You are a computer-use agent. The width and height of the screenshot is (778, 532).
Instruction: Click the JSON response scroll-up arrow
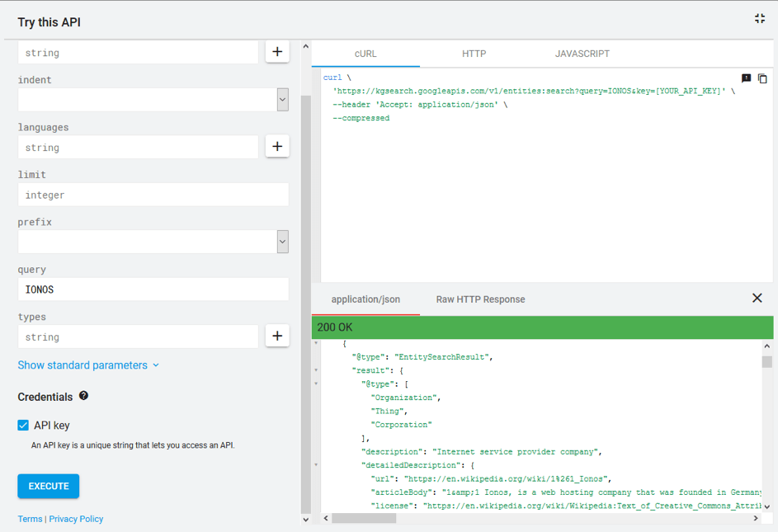coord(767,346)
